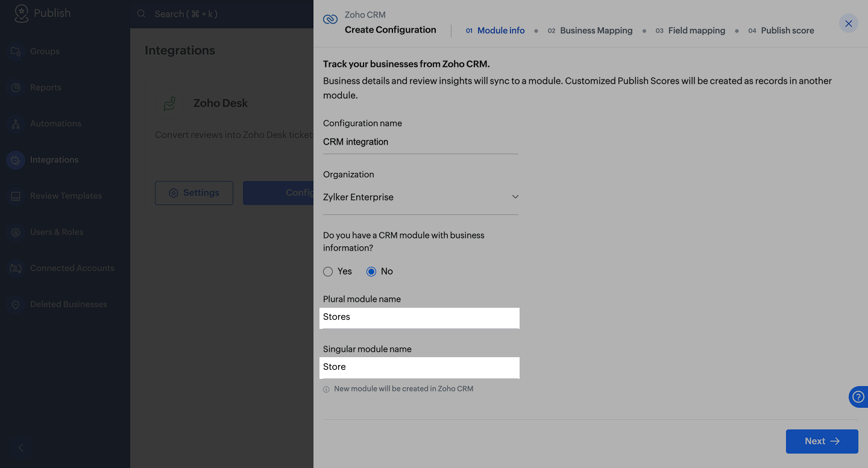Viewport: 868px width, 468px height.
Task: Click the Review Templates sidebar icon
Action: pos(16,196)
